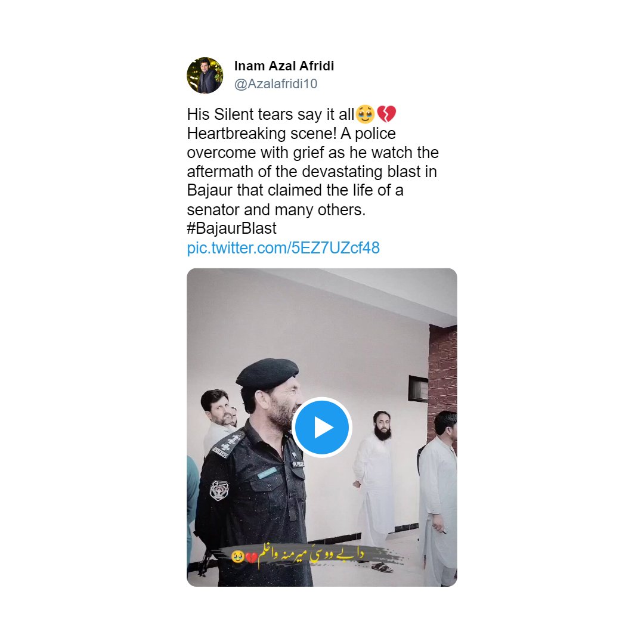This screenshot has height=644, width=644.
Task: Click the dark wall fixture in video
Action: click(x=418, y=389)
